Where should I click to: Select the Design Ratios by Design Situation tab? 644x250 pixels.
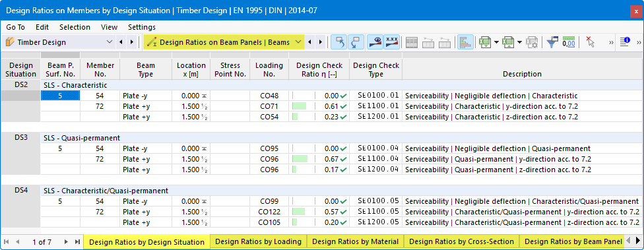click(x=146, y=242)
